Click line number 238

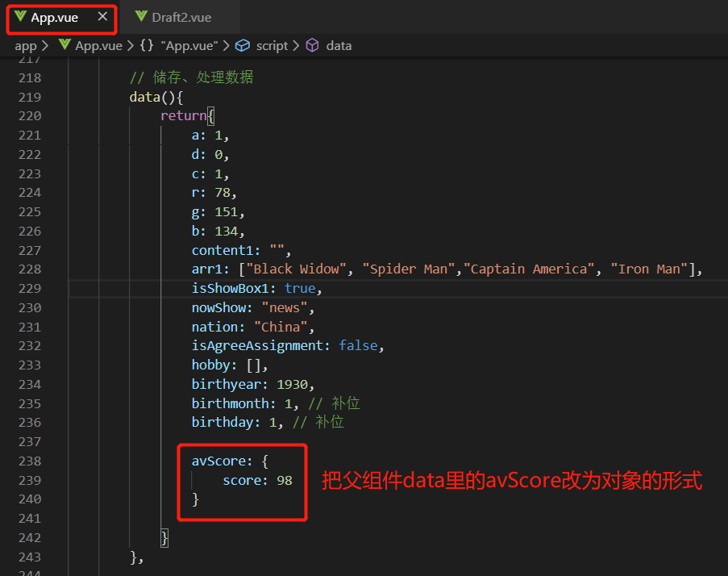pyautogui.click(x=30, y=461)
